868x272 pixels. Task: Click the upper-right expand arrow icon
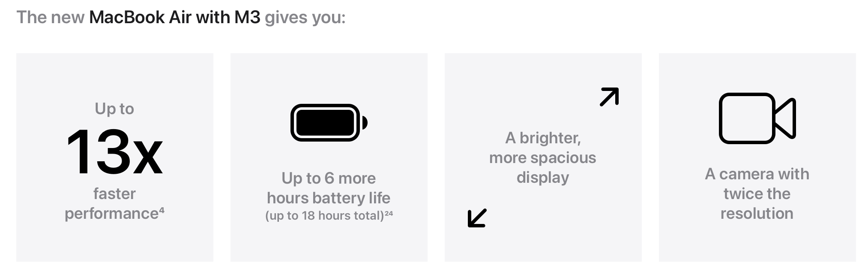609,97
